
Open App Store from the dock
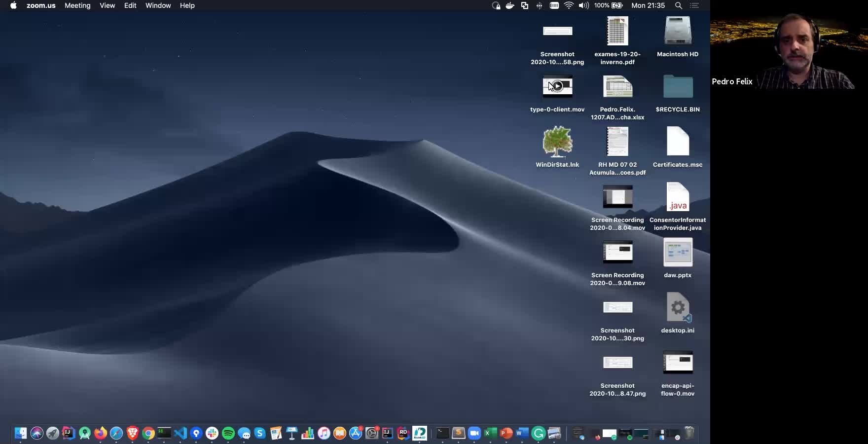coord(356,433)
